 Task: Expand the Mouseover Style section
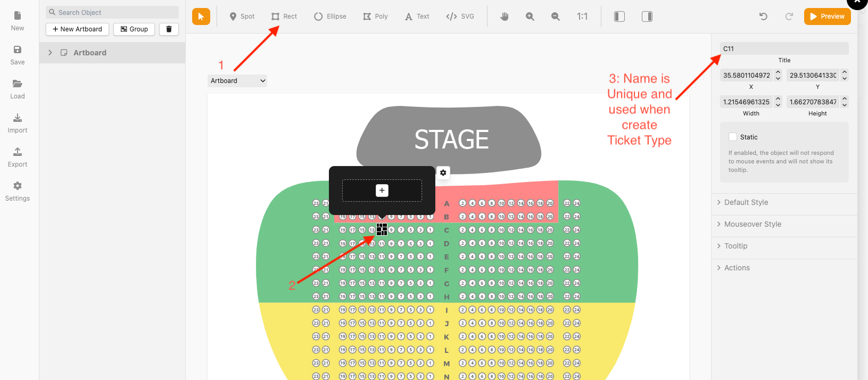pos(784,224)
